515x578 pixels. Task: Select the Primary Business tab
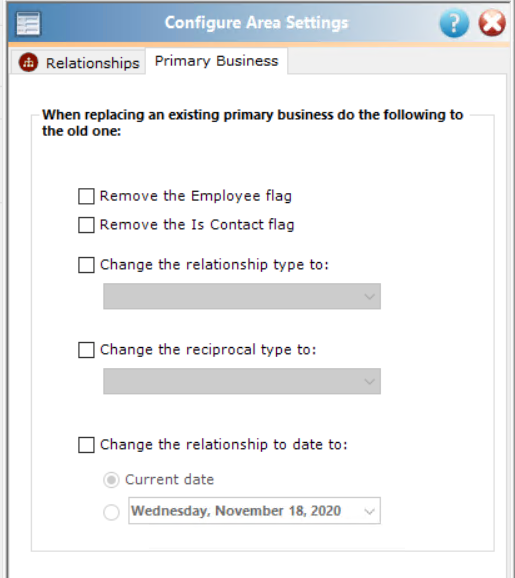point(216,61)
